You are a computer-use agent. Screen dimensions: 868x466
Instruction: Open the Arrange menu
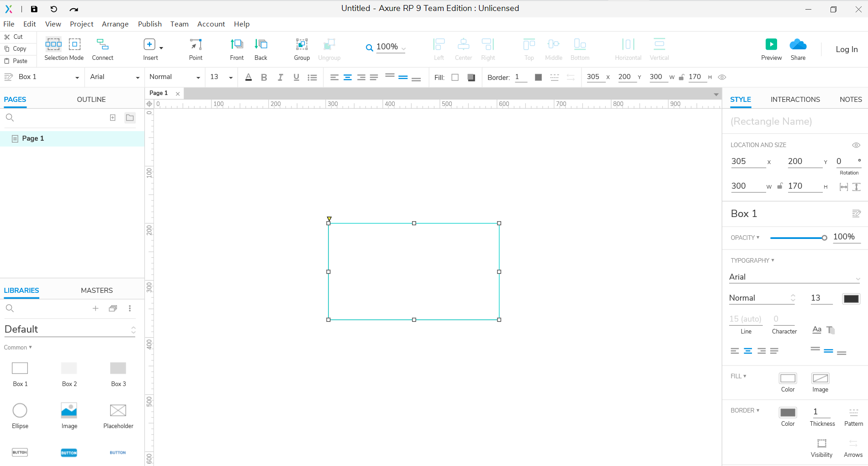tap(115, 24)
